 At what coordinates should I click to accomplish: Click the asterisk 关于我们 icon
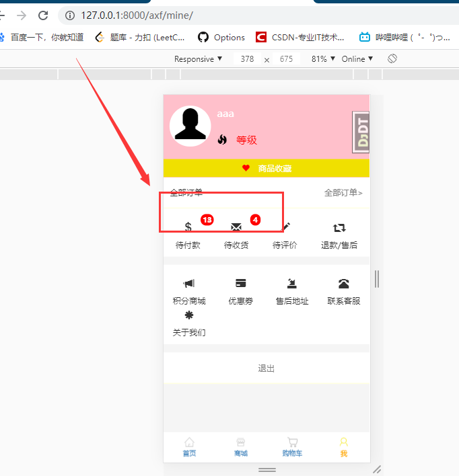pyautogui.click(x=189, y=315)
